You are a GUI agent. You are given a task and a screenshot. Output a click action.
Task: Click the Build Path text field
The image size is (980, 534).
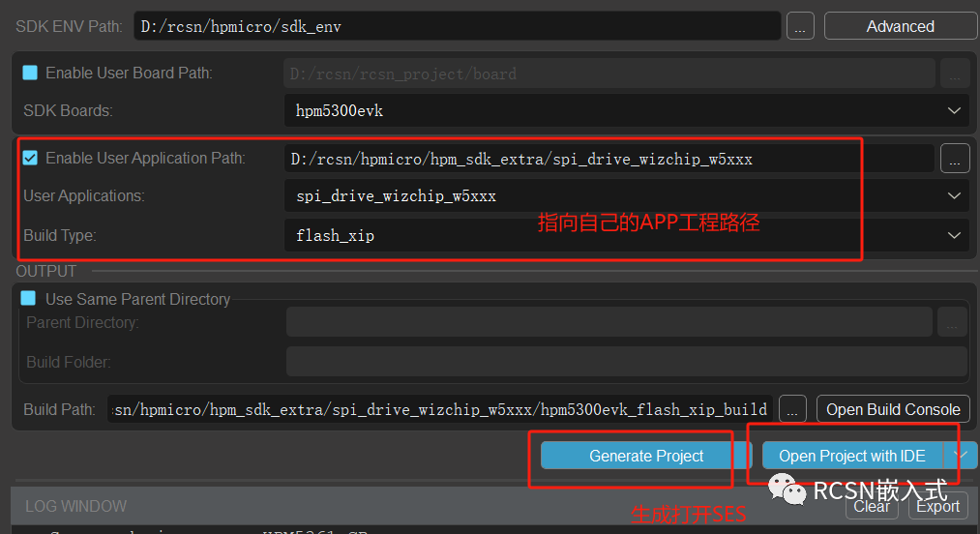440,409
